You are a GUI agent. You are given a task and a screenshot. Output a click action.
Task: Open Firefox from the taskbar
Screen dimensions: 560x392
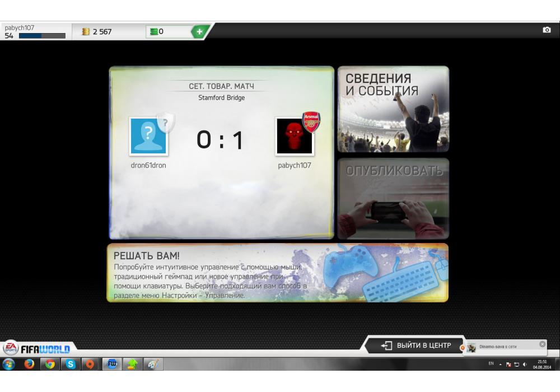pyautogui.click(x=29, y=364)
